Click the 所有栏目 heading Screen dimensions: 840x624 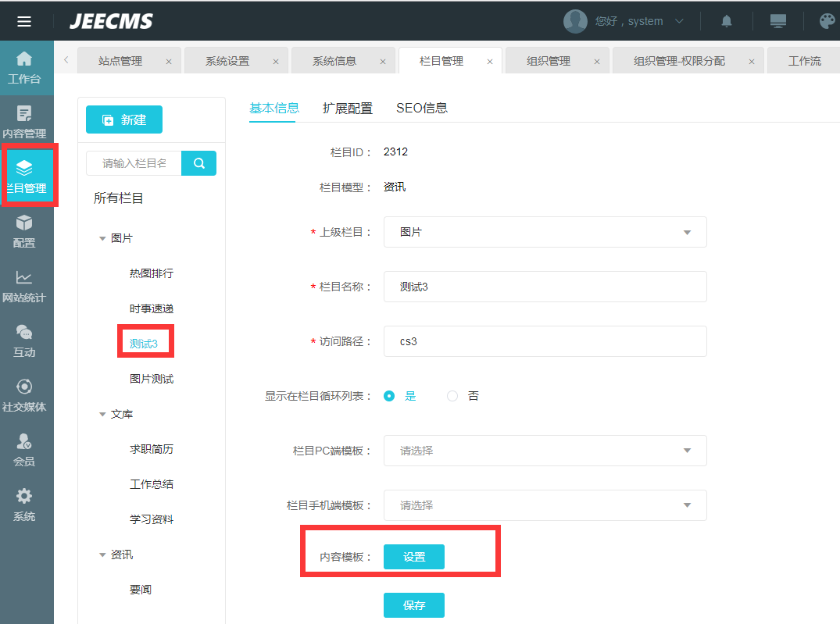pyautogui.click(x=119, y=198)
